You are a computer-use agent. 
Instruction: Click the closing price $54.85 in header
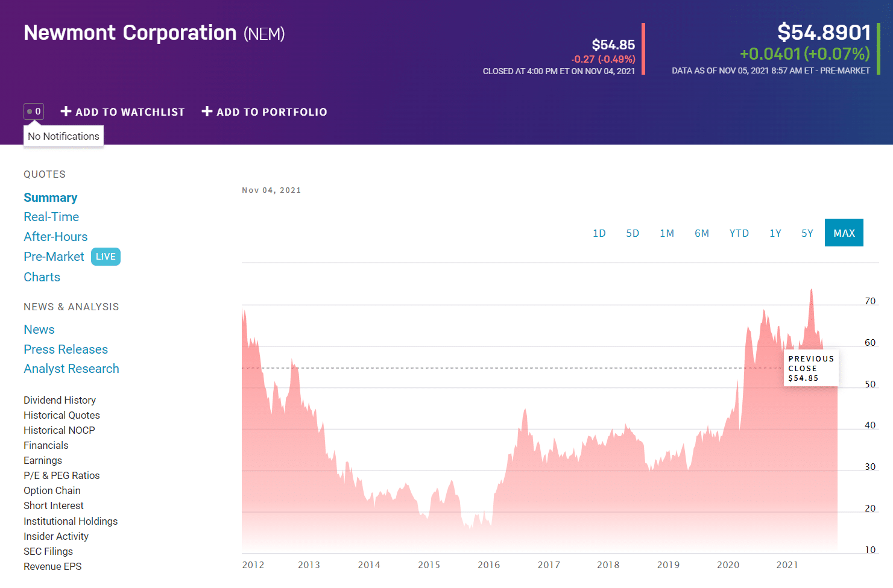point(613,45)
